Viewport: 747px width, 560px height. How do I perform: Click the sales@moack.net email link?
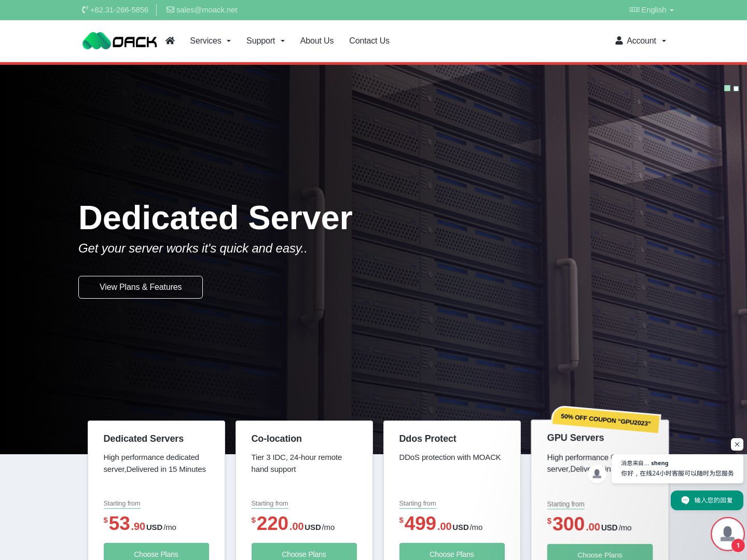click(x=206, y=10)
